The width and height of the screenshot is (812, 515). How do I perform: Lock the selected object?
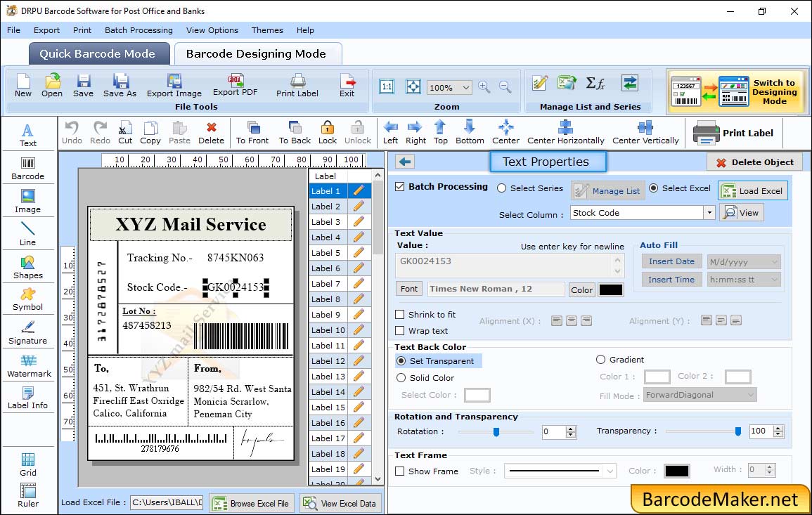[x=328, y=133]
